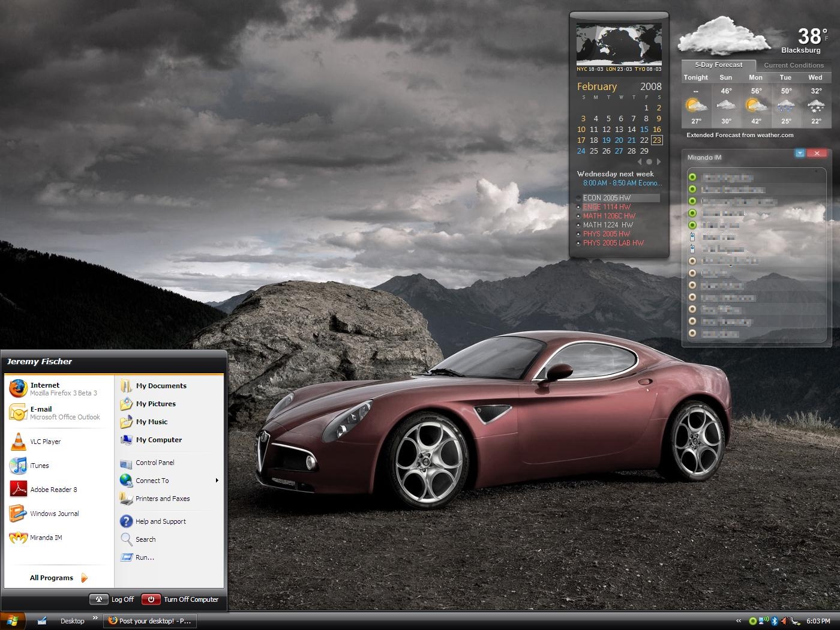Open iTunes in the Start menu
This screenshot has height=630, width=840.
tap(59, 466)
